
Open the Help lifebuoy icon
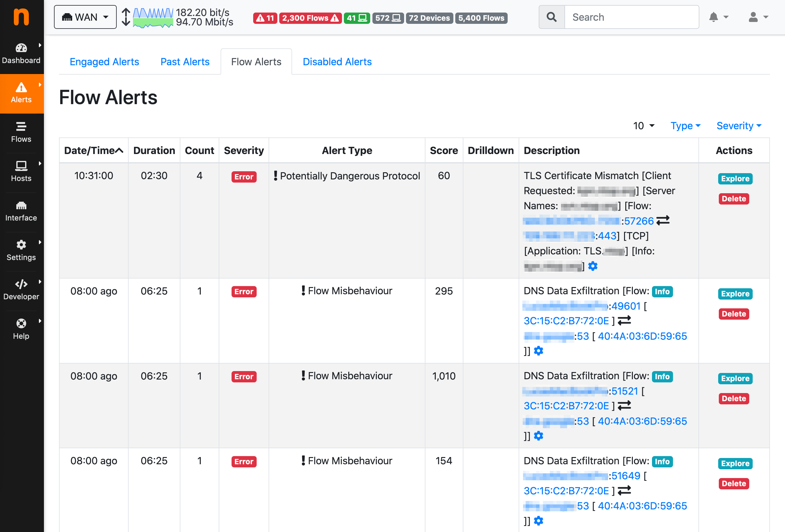(21, 323)
